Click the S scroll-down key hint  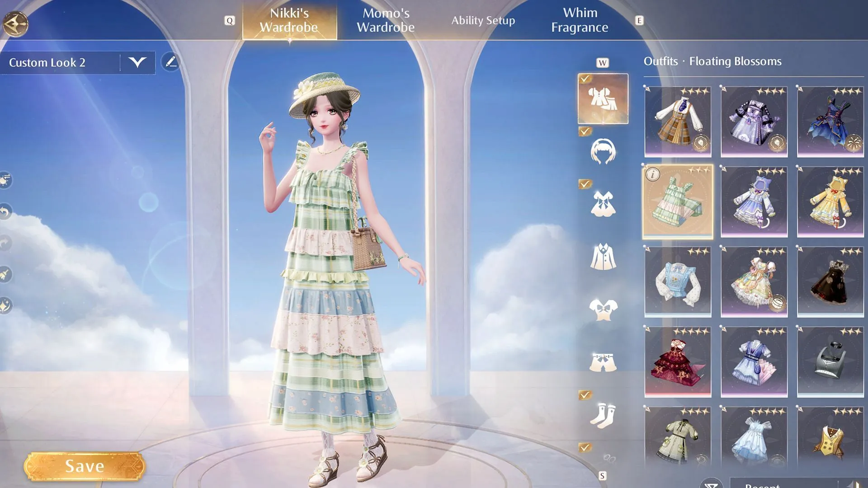(602, 476)
